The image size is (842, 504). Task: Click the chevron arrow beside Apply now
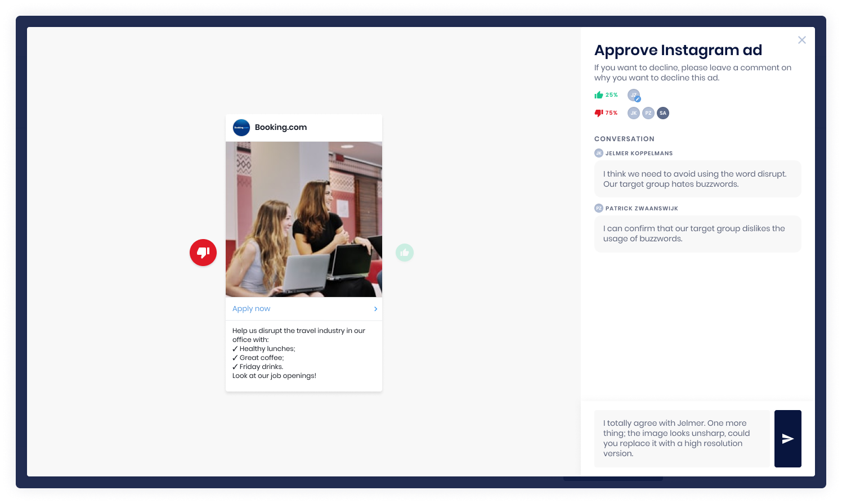(375, 309)
